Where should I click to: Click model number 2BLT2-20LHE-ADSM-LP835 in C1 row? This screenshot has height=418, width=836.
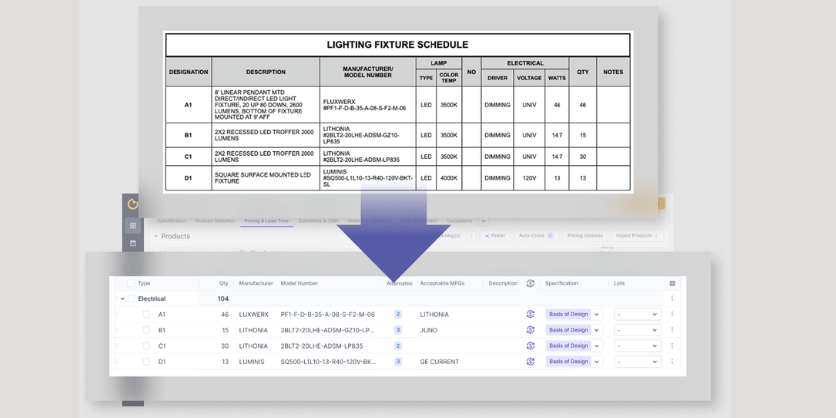coord(321,345)
